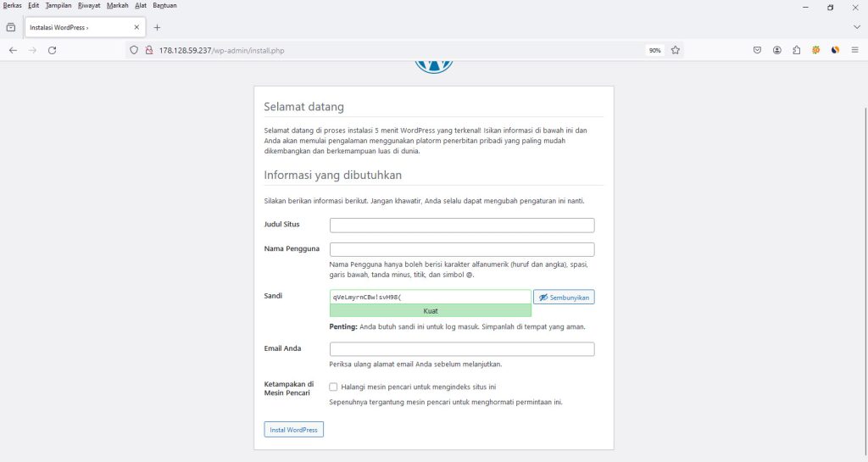The height and width of the screenshot is (462, 868).
Task: Click the Sandi password field
Action: (x=430, y=297)
